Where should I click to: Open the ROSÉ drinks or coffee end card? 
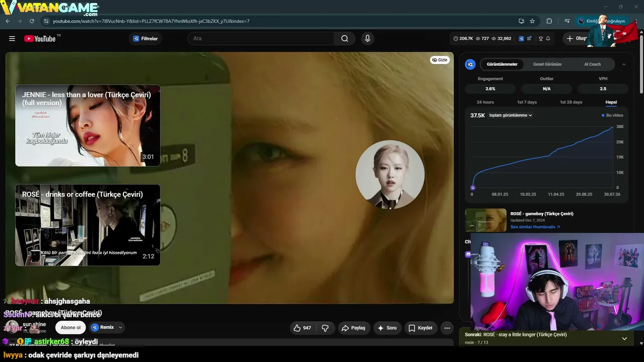tap(88, 225)
